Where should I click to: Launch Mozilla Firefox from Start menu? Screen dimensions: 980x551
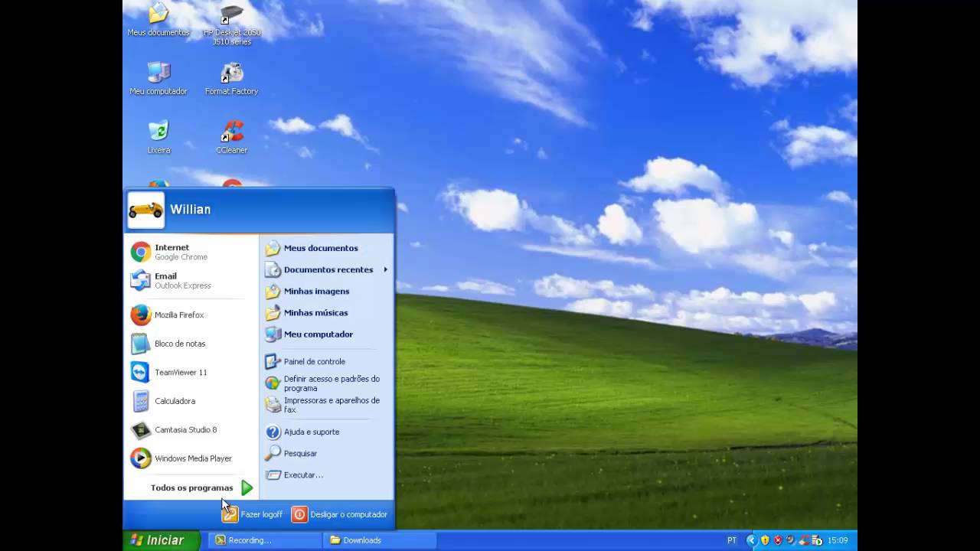pyautogui.click(x=191, y=315)
